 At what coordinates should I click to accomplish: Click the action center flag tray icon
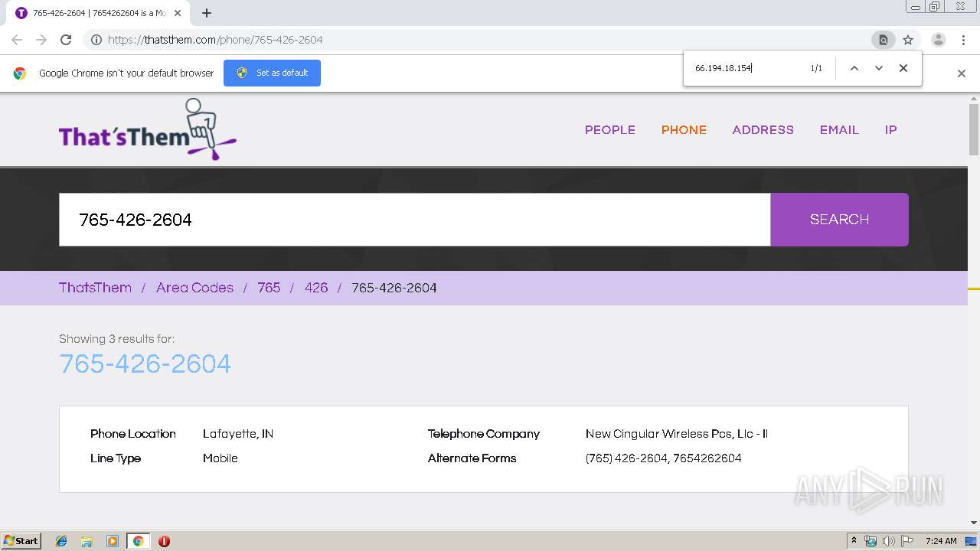(x=907, y=541)
